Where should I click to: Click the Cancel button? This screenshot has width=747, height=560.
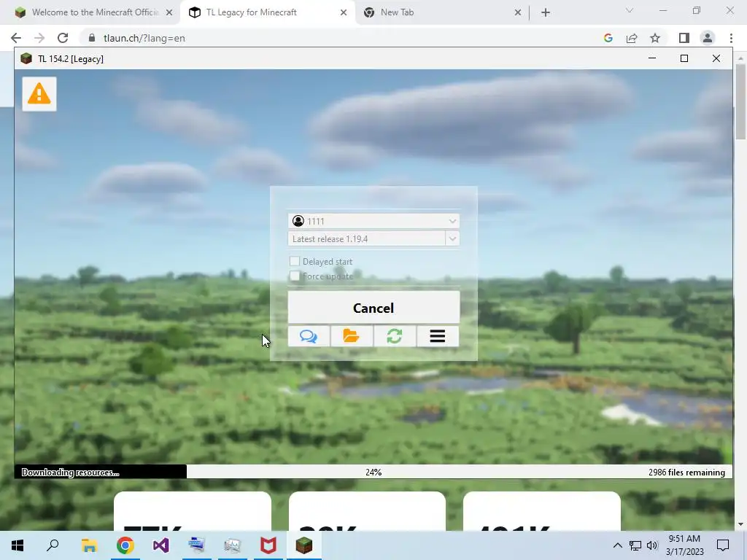click(373, 308)
